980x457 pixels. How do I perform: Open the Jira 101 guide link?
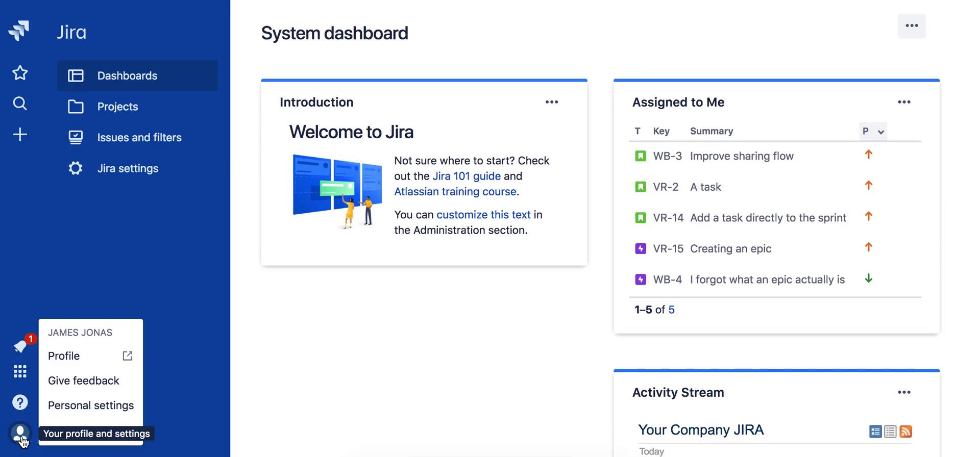pyautogui.click(x=467, y=176)
